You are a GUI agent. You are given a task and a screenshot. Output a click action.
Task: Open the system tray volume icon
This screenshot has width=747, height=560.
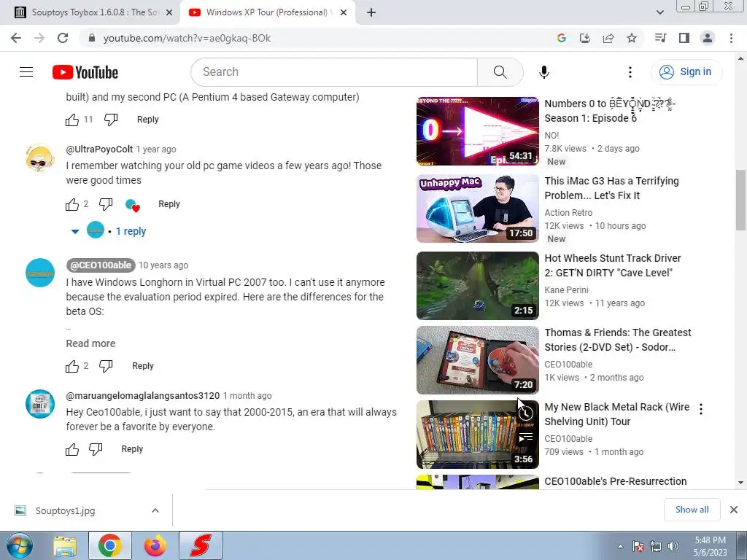point(673,546)
